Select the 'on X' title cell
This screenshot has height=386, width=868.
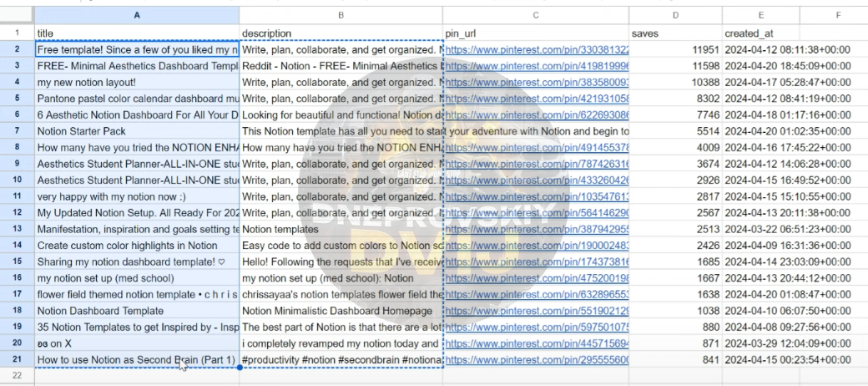(137, 344)
